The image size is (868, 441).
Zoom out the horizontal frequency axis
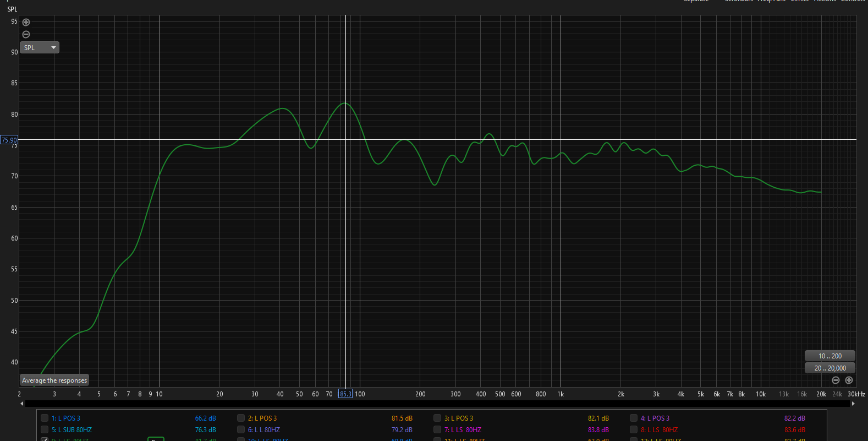pos(836,380)
